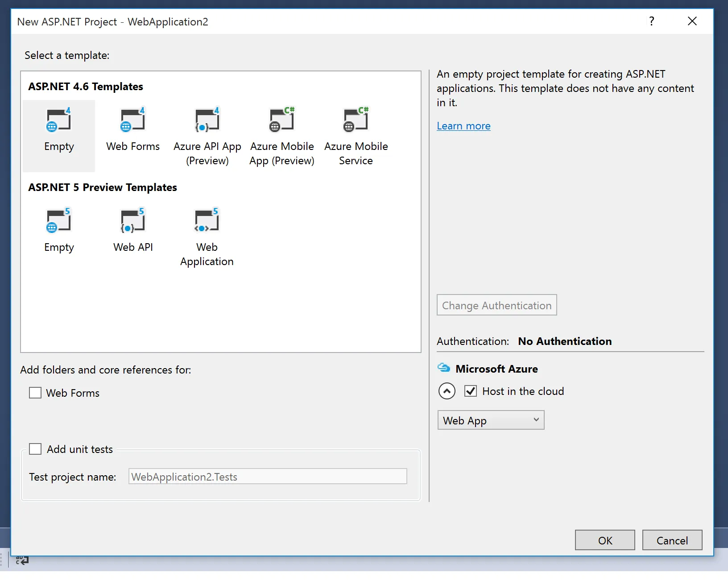
Task: Pick the Azure API App (Preview) template icon
Action: [x=207, y=120]
